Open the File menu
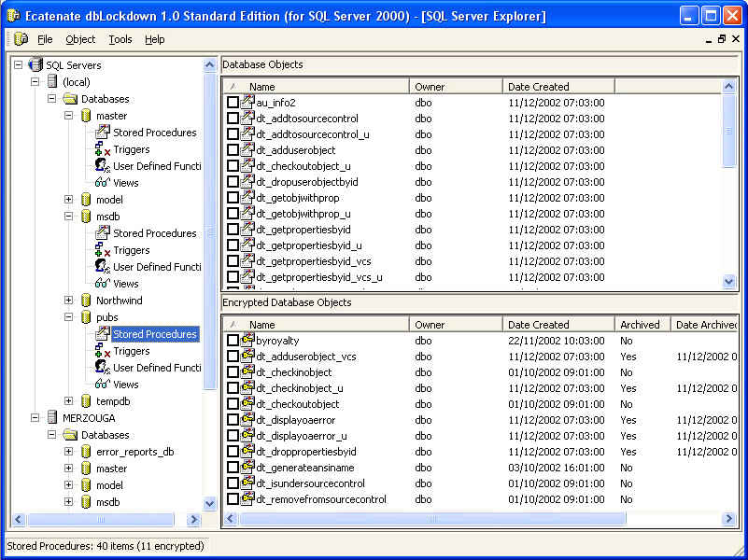The image size is (748, 560). (x=45, y=39)
